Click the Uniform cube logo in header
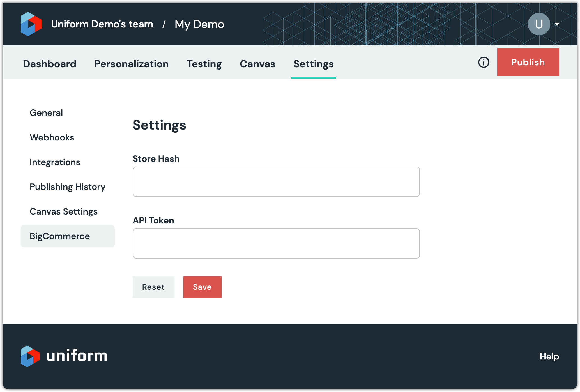The height and width of the screenshot is (392, 580). pos(31,24)
